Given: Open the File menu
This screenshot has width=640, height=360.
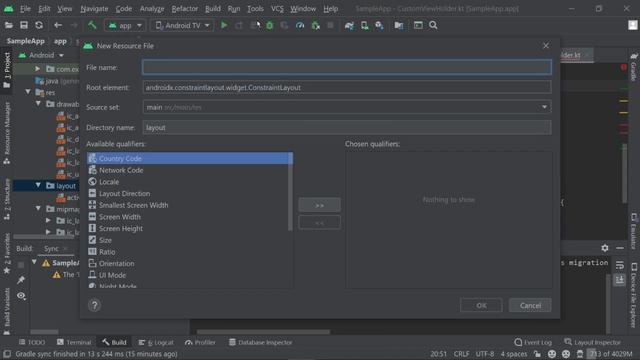Looking at the screenshot, I should pyautogui.click(x=25, y=9).
